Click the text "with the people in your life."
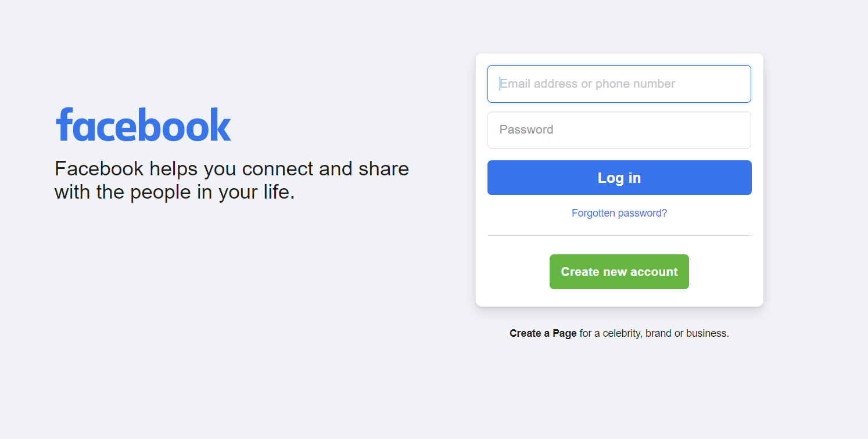Image resolution: width=868 pixels, height=439 pixels. pyautogui.click(x=174, y=192)
